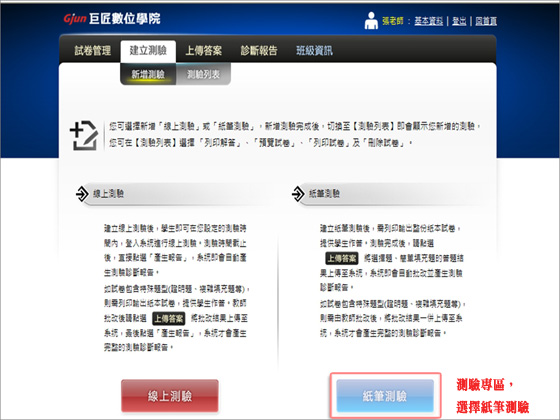Click the arrow icon beside 紙筆測驗 heading

point(298,194)
